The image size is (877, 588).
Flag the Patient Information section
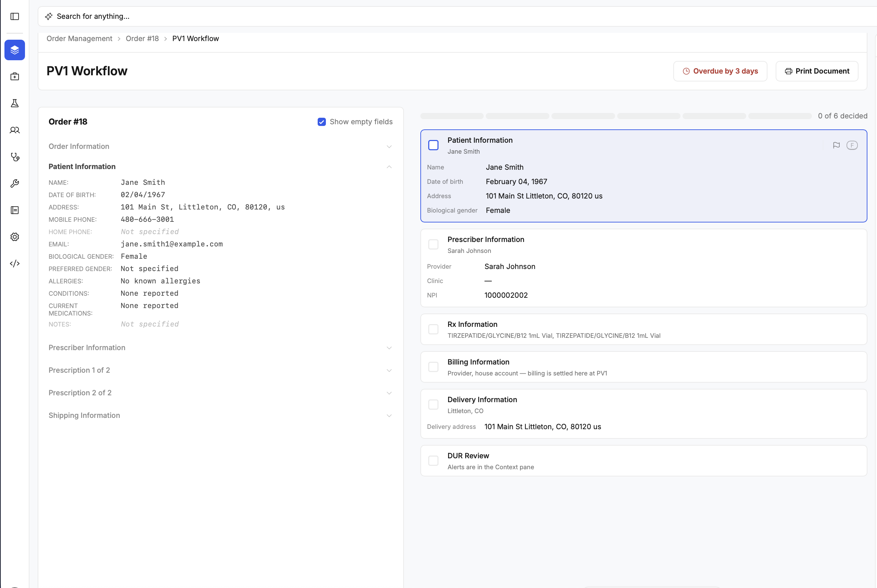[x=836, y=145]
